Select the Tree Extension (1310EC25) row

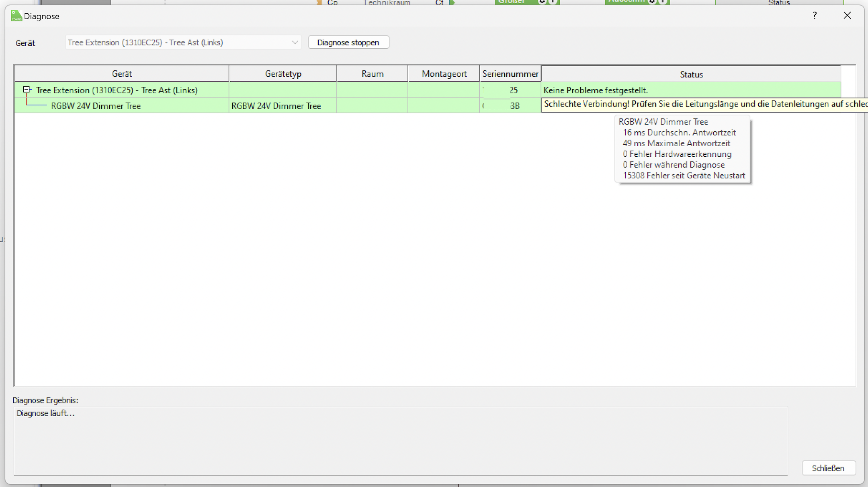[117, 90]
